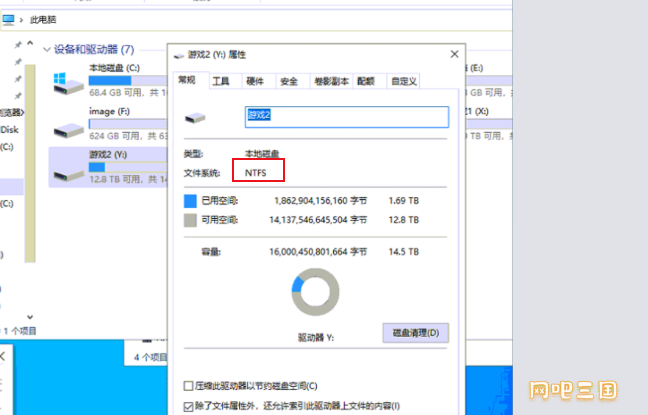Click the drive icon beside the name field

(195, 118)
